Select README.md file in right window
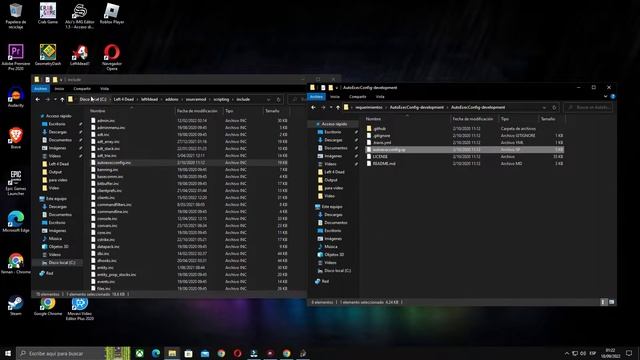The width and height of the screenshot is (640, 360). point(464,164)
